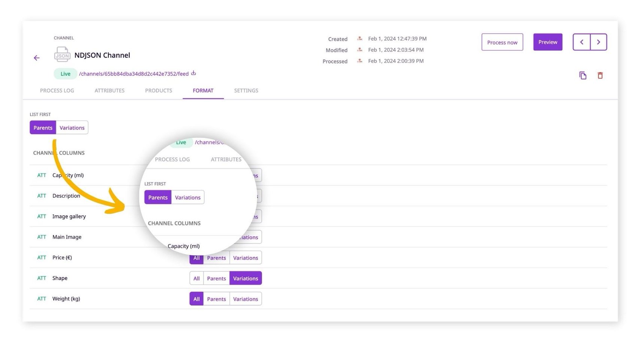The height and width of the screenshot is (347, 644).
Task: Duplicate the channel using the copy icon
Action: coord(583,75)
